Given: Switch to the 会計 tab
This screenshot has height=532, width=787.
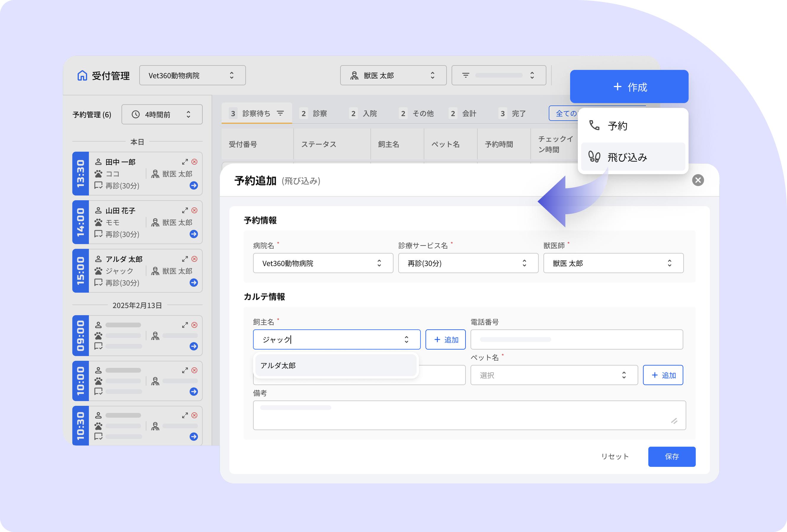Looking at the screenshot, I should pos(462,113).
